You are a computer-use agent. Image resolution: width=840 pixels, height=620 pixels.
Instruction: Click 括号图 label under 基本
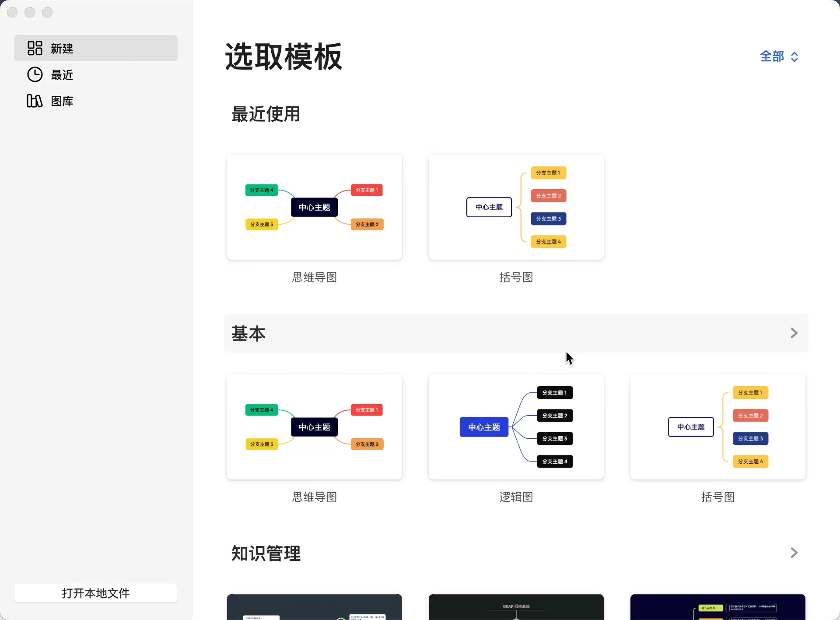[x=718, y=497]
